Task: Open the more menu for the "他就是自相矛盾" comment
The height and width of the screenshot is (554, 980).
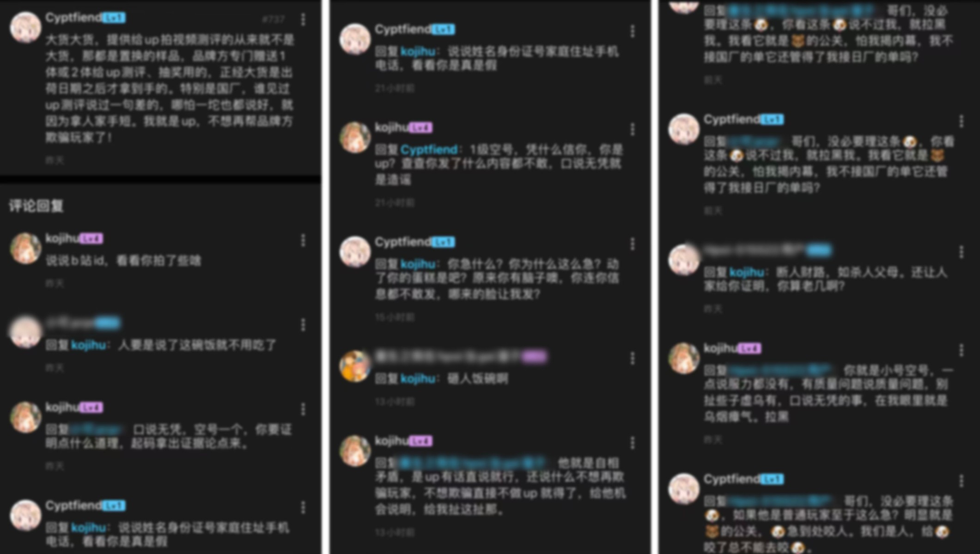Action: (633, 443)
